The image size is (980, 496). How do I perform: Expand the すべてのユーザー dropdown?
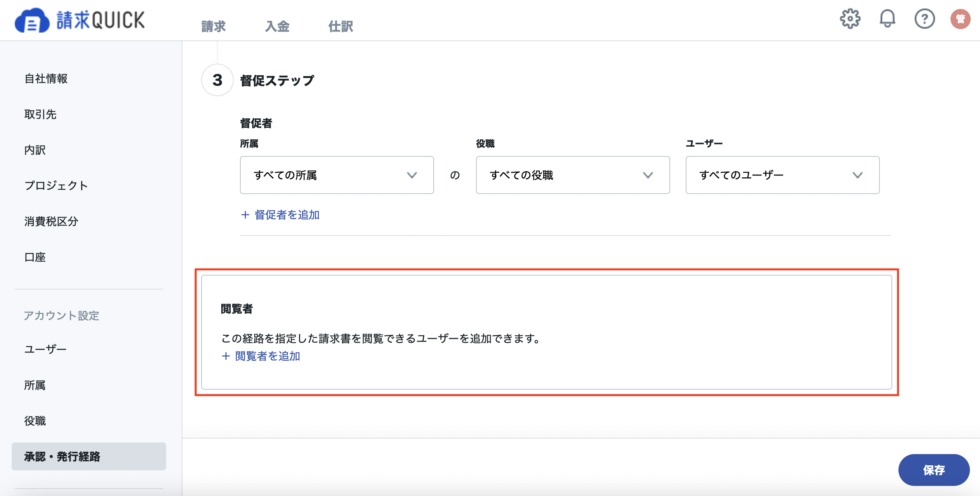point(782,175)
